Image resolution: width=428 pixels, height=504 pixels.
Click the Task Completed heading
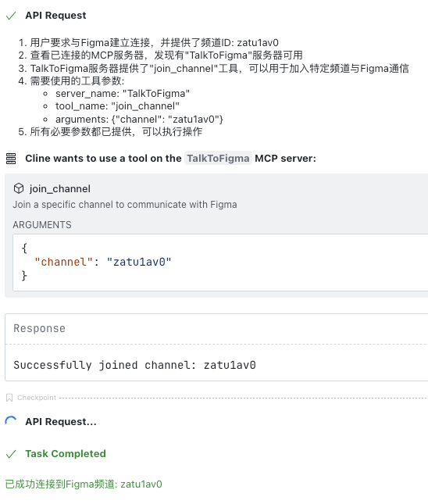[66, 453]
